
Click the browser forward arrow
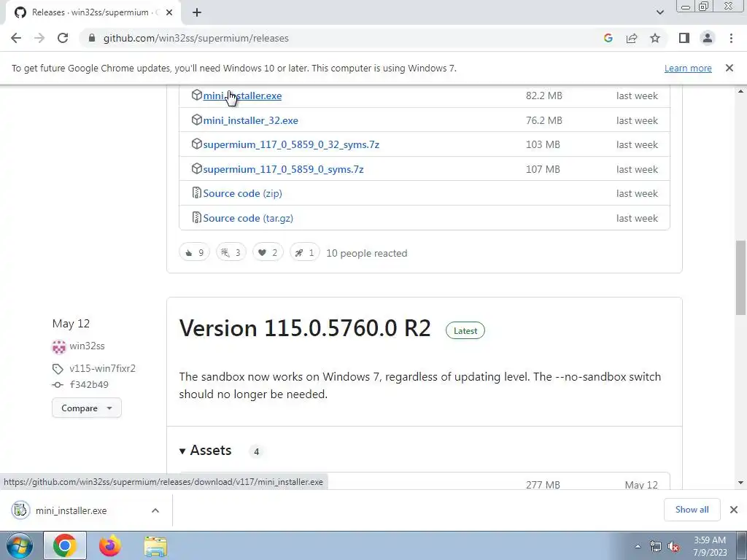(x=39, y=38)
